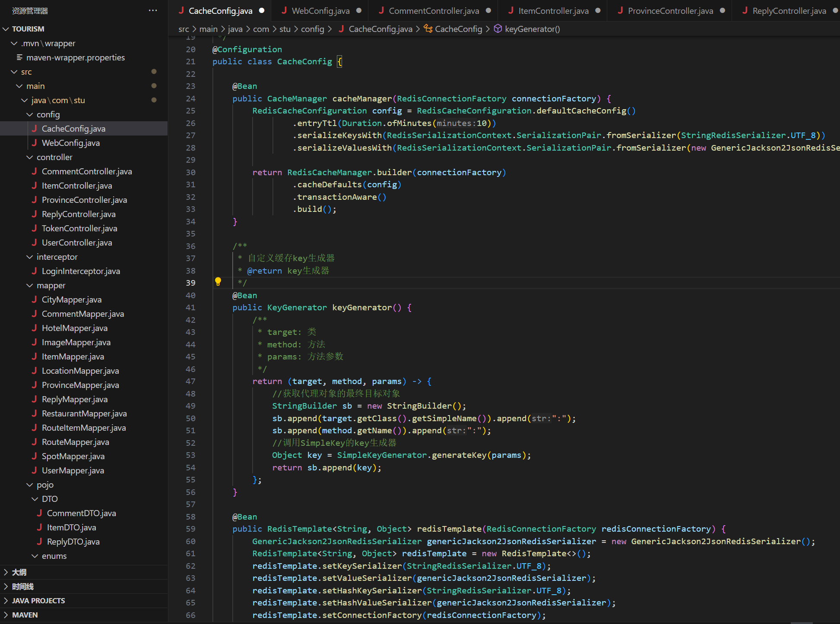This screenshot has width=840, height=624.
Task: Click the Java icon on the ReplyController.java tab
Action: click(x=745, y=10)
